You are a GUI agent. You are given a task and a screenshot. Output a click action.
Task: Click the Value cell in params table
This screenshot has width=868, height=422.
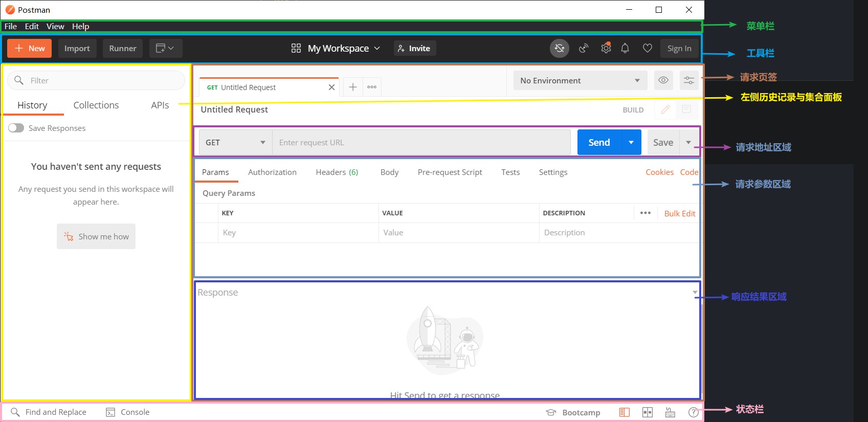tap(459, 233)
